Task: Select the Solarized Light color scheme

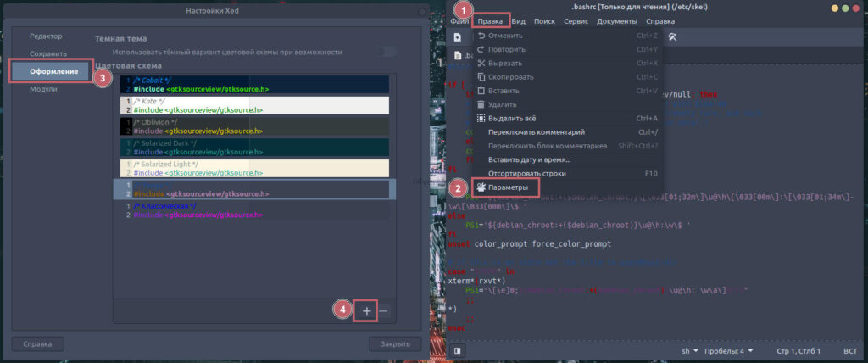Action: 255,168
